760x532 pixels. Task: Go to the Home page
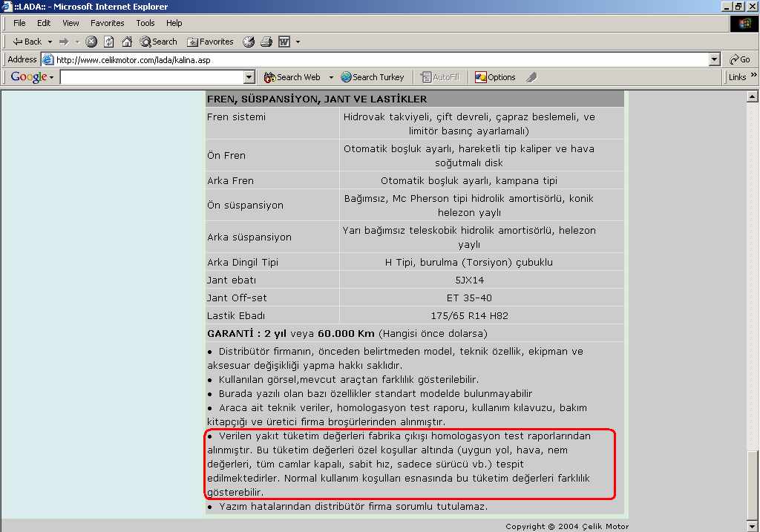tap(127, 42)
